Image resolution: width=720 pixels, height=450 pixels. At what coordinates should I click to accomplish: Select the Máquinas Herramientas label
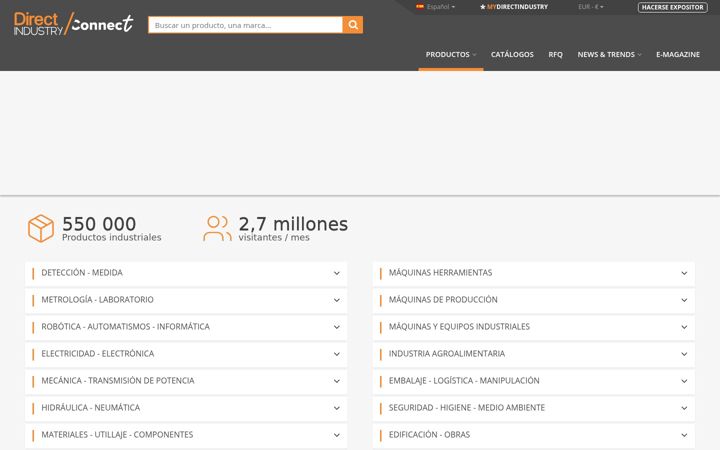pyautogui.click(x=440, y=273)
